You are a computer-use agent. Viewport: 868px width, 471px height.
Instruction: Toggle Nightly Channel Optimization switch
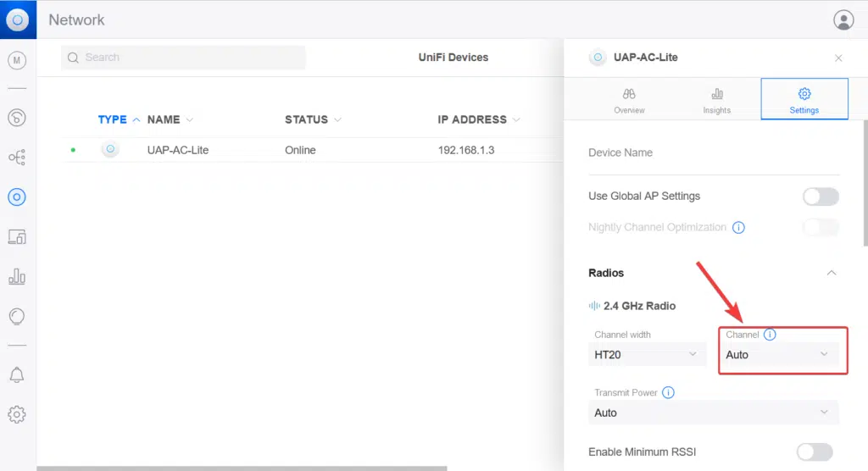click(x=821, y=228)
